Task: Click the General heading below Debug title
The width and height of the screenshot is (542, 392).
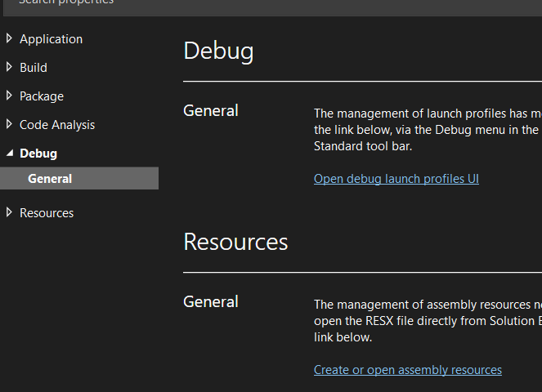Action: coord(211,111)
